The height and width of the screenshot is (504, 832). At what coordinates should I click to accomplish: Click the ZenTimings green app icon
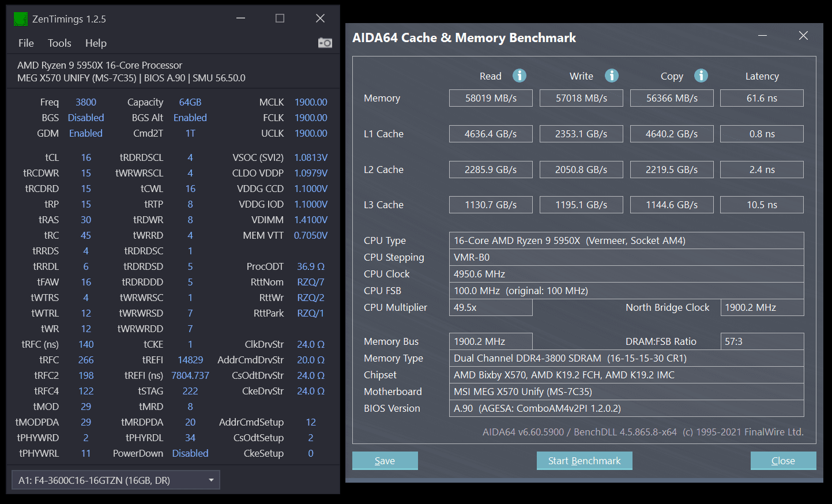(21, 19)
